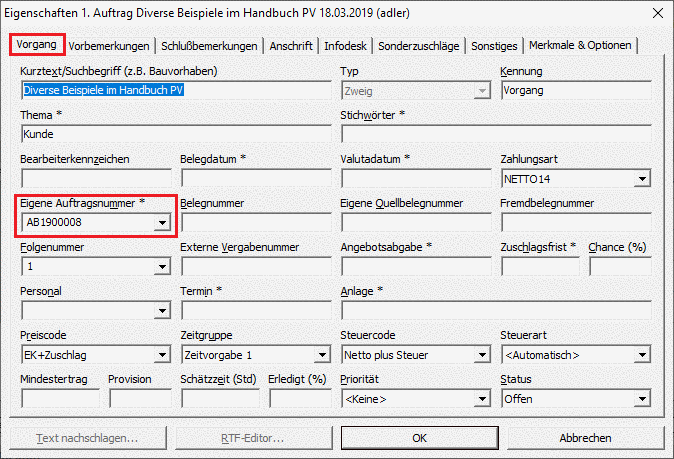Open the Sonderzuschläge tab
The image size is (674, 459).
point(419,46)
